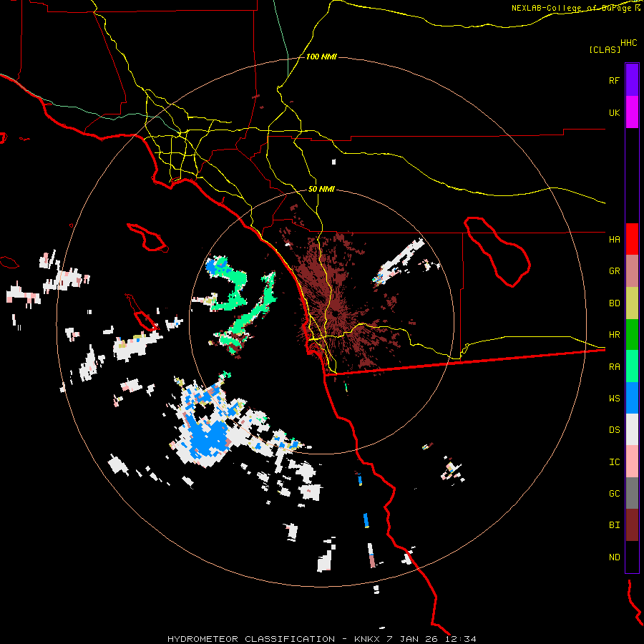Image resolution: width=644 pixels, height=644 pixels.
Task: Click the large blue wet snow echo offshore
Action: coord(208,439)
